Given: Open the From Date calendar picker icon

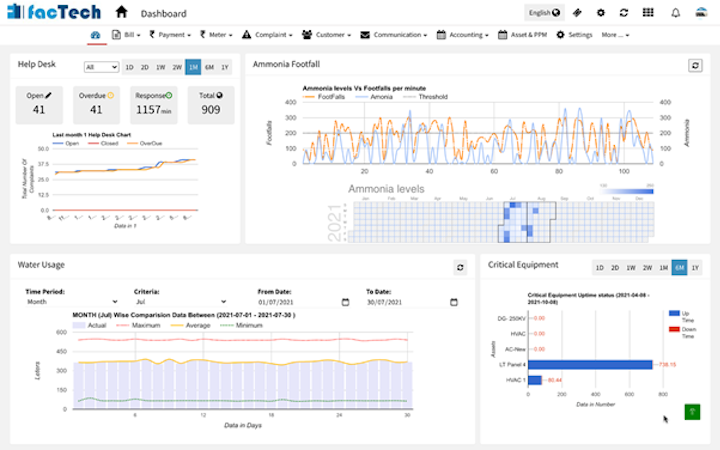Looking at the screenshot, I should click(345, 302).
